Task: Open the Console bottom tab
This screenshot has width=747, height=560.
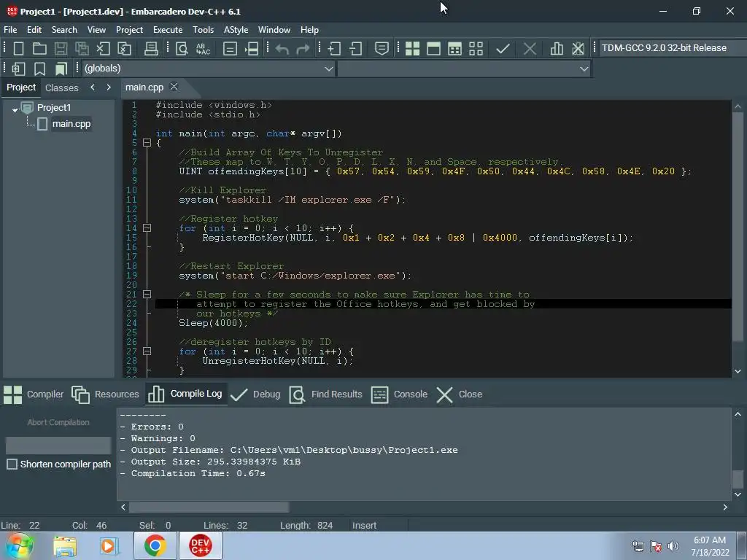Action: 399,394
